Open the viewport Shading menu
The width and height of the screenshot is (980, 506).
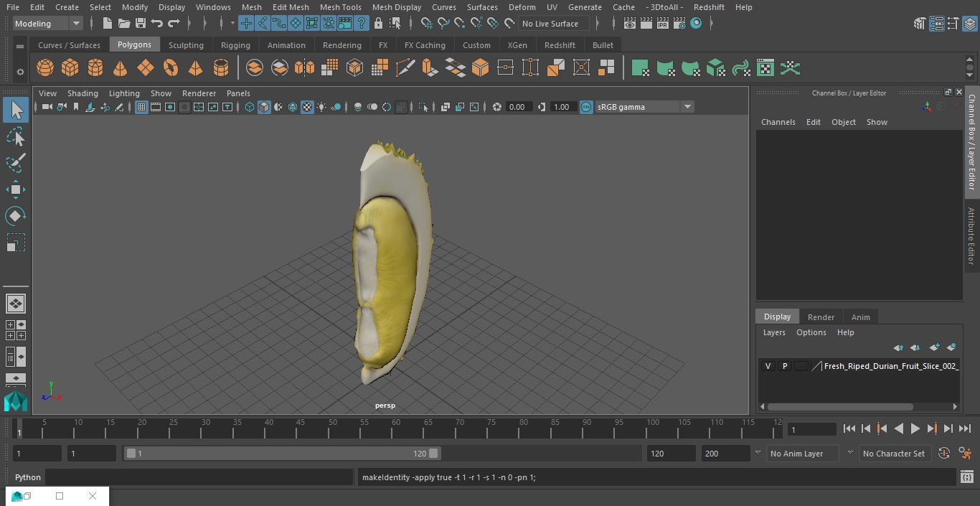tap(83, 93)
